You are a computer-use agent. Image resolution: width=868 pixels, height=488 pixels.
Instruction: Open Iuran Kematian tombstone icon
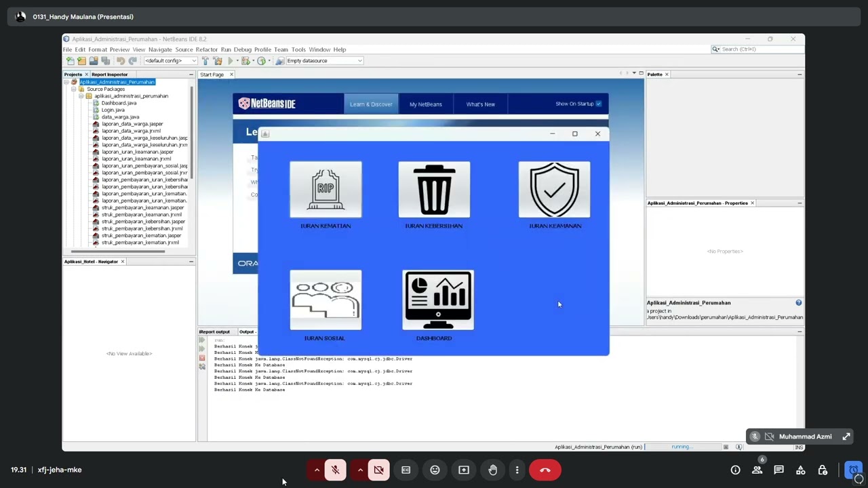[x=325, y=189]
